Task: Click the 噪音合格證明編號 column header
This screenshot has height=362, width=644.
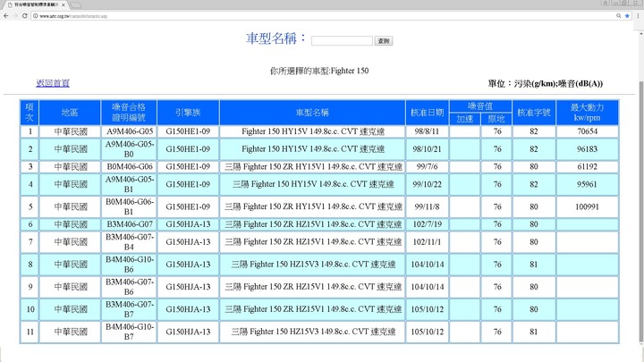Action: (129, 112)
